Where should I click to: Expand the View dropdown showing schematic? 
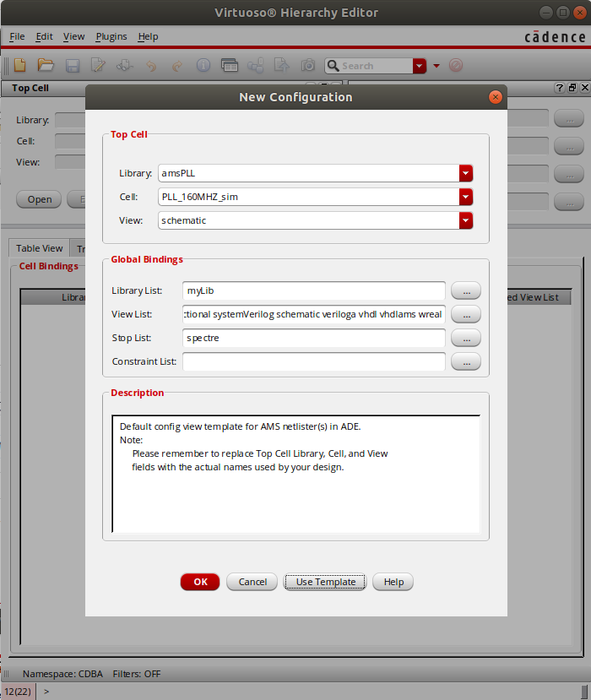[x=465, y=220]
